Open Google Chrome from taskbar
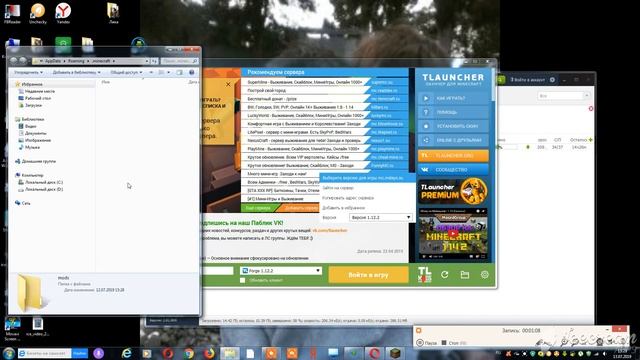Viewport: 640px width, 360px height. pyautogui.click(x=188, y=353)
